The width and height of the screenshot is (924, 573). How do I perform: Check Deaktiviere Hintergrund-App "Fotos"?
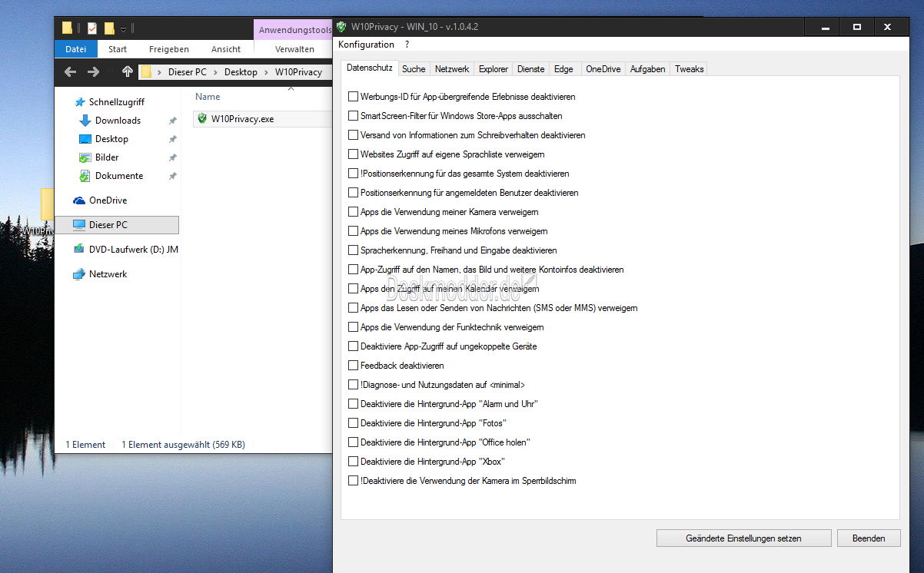coord(354,423)
